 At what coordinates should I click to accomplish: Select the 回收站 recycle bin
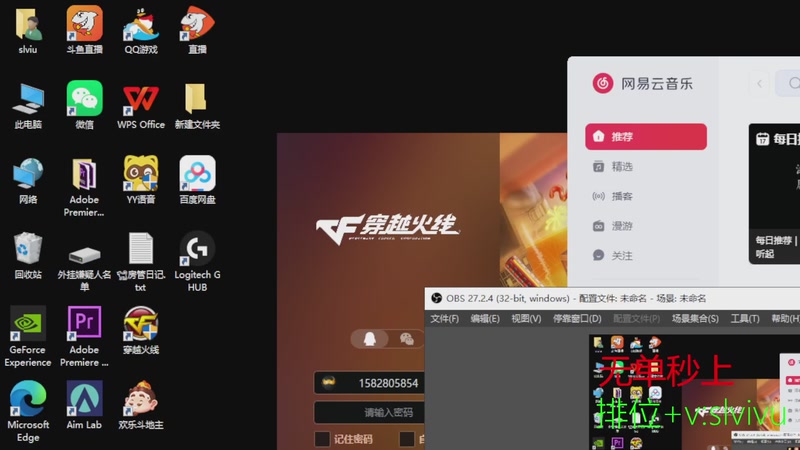click(28, 248)
